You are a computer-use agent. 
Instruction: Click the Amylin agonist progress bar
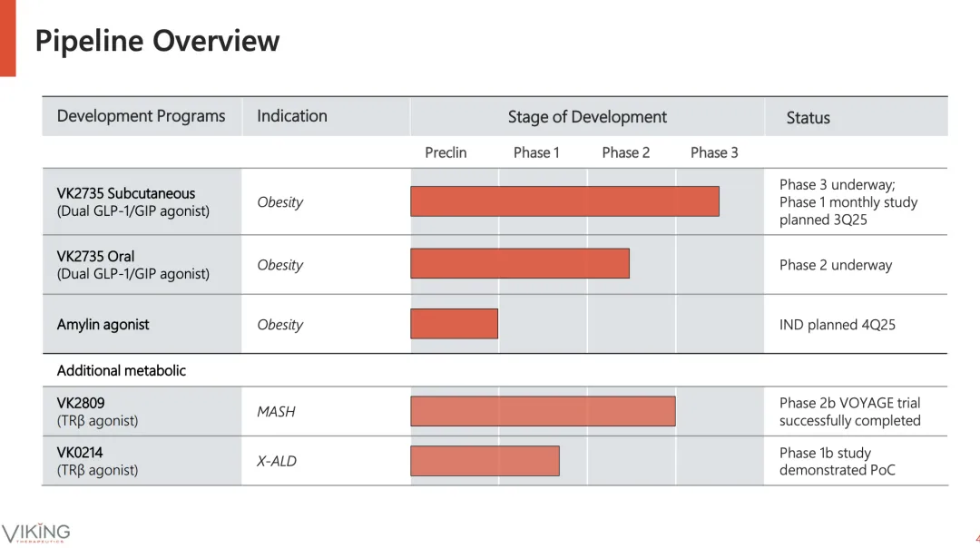tap(454, 324)
